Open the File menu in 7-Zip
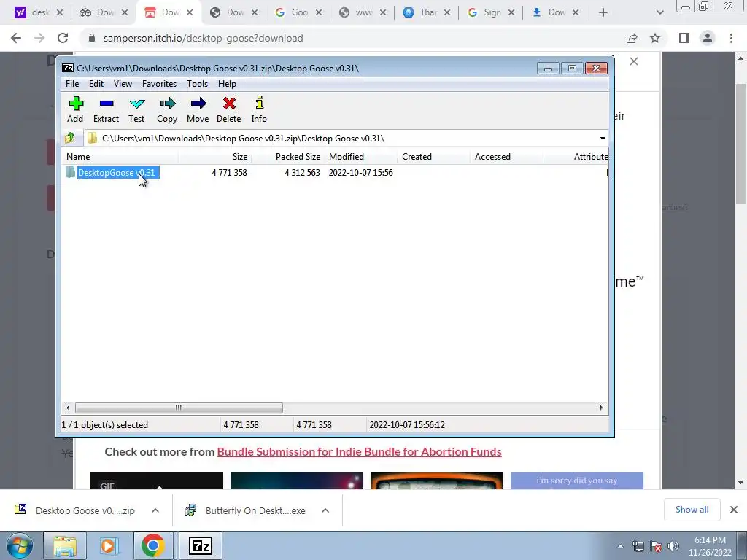Screen dimensions: 747x560 click(x=72, y=84)
